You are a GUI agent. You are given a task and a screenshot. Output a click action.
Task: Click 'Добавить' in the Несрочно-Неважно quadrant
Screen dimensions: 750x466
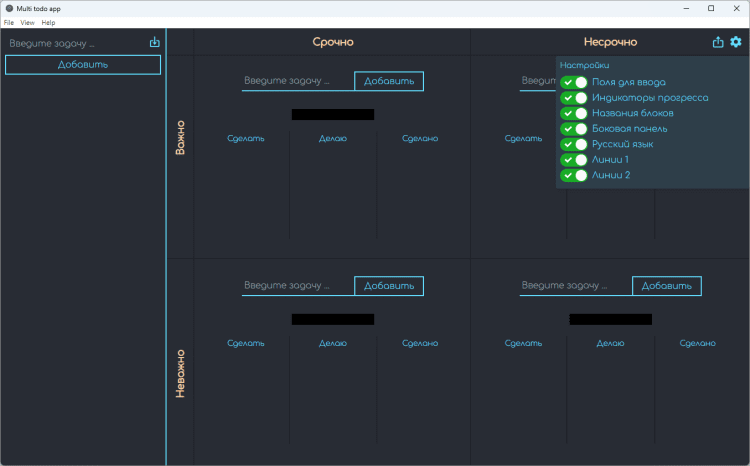tap(667, 286)
